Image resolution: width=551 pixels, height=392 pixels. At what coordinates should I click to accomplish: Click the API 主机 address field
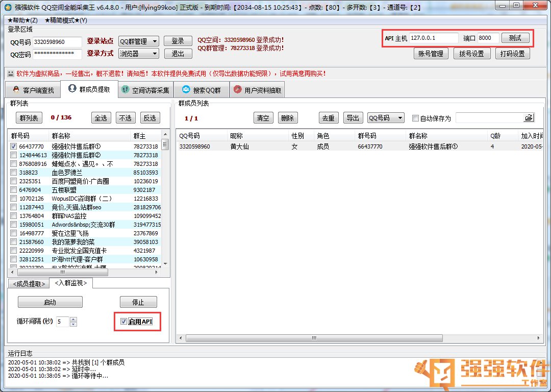click(x=434, y=38)
